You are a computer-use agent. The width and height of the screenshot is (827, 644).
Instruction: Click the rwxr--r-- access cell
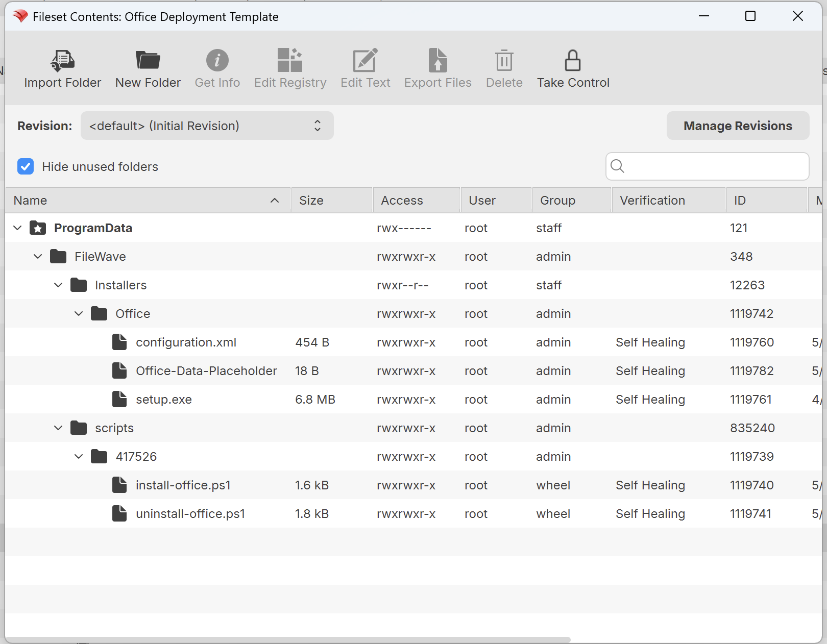pos(403,285)
